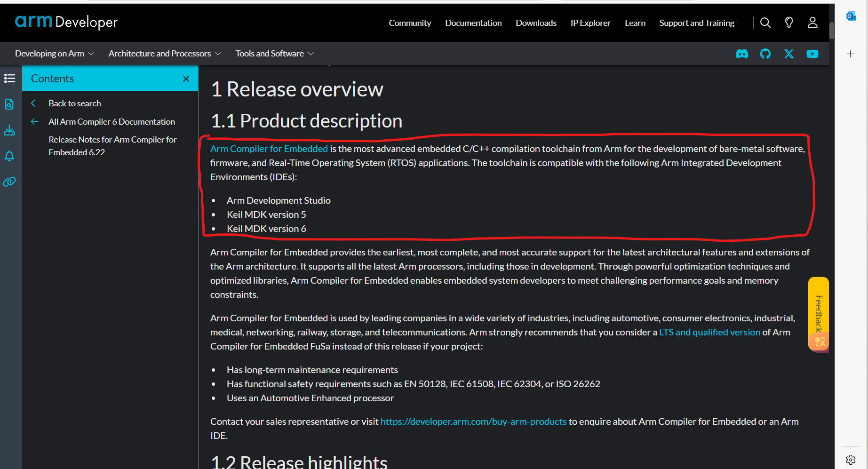868x469 pixels.
Task: Expand the Tools and Software dropdown
Action: click(275, 54)
